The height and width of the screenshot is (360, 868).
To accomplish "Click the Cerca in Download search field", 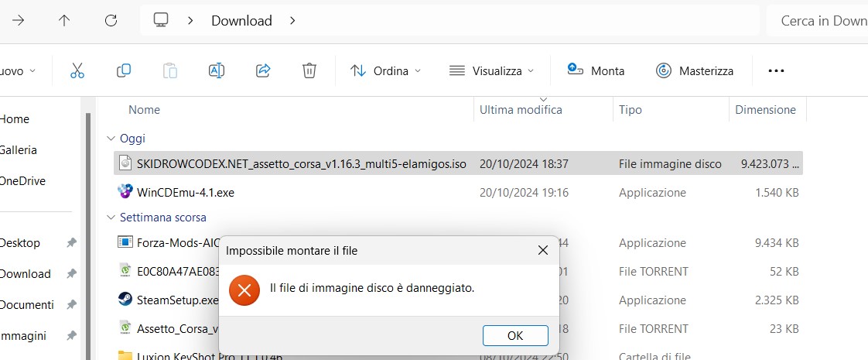I will [x=817, y=20].
